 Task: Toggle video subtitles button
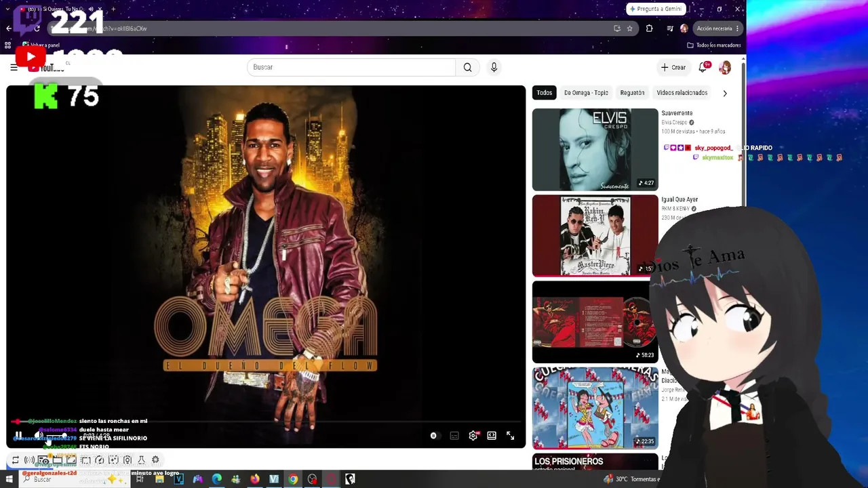(454, 436)
